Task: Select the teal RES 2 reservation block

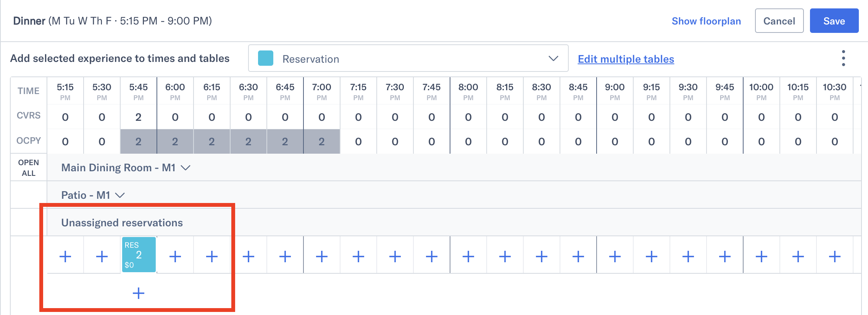Action: tap(139, 254)
